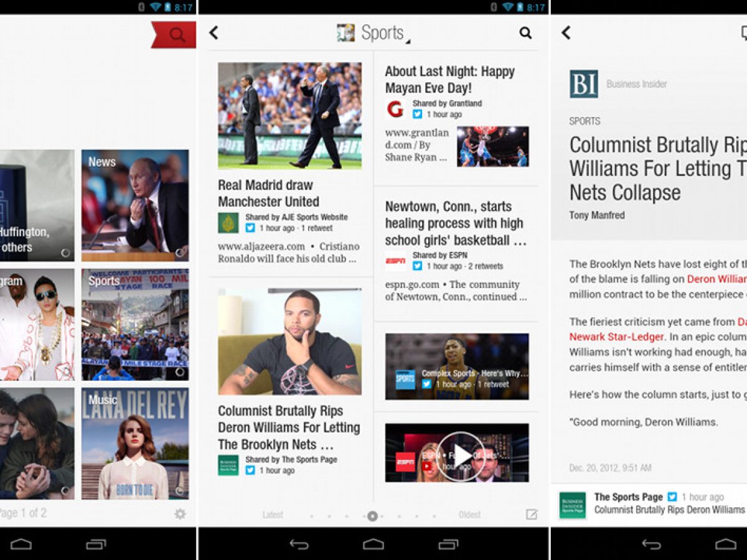Tap Twitter icon beside The Sports Page
The width and height of the screenshot is (747, 560).
(672, 497)
